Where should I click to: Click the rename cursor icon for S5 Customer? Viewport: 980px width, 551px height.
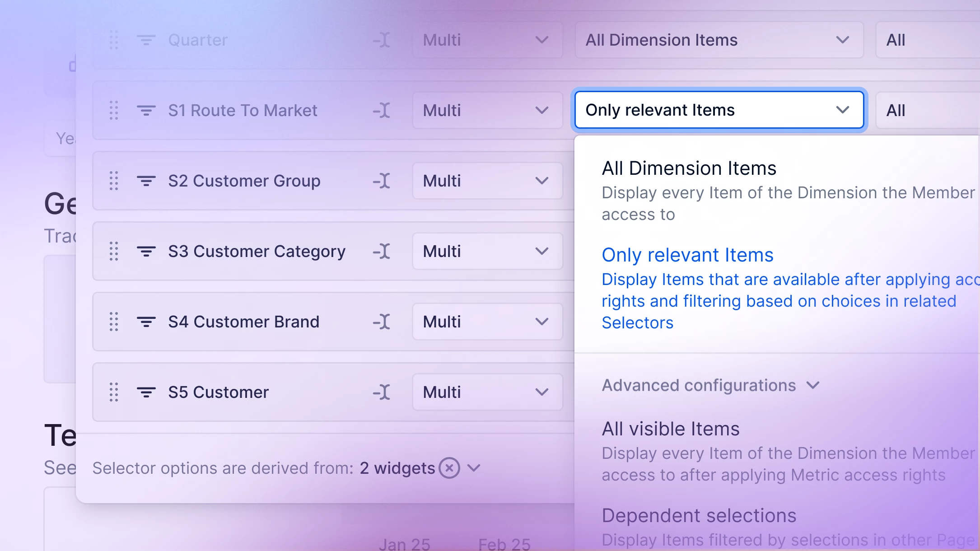(x=382, y=392)
